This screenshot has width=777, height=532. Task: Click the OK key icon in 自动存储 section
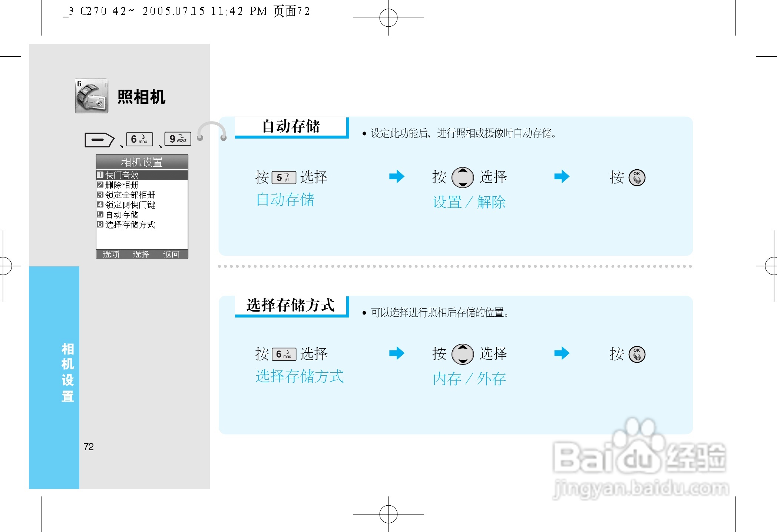637,178
